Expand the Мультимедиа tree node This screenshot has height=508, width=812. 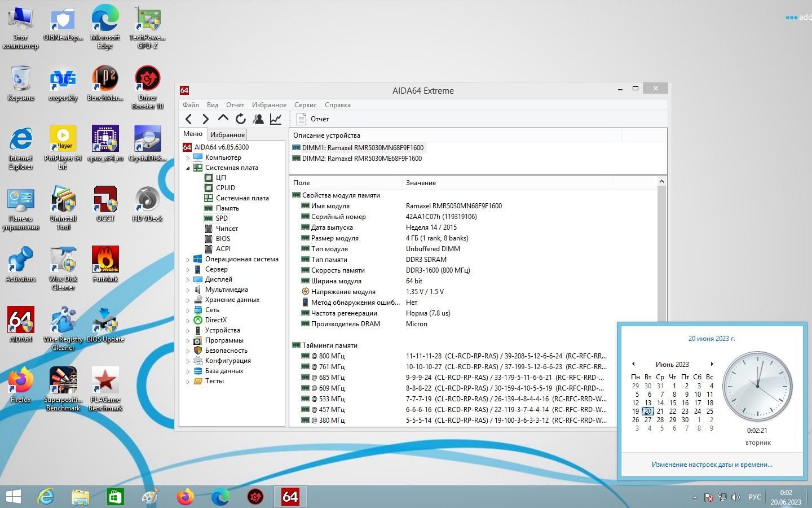click(188, 290)
